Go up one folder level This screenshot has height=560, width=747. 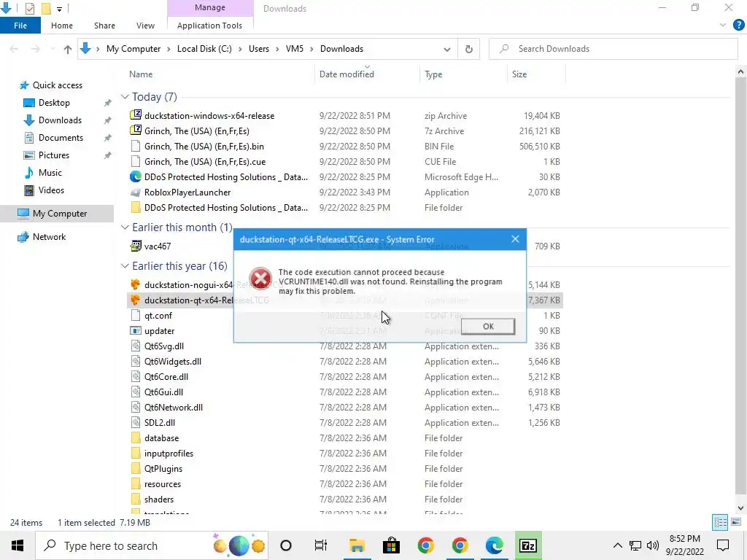tap(68, 49)
